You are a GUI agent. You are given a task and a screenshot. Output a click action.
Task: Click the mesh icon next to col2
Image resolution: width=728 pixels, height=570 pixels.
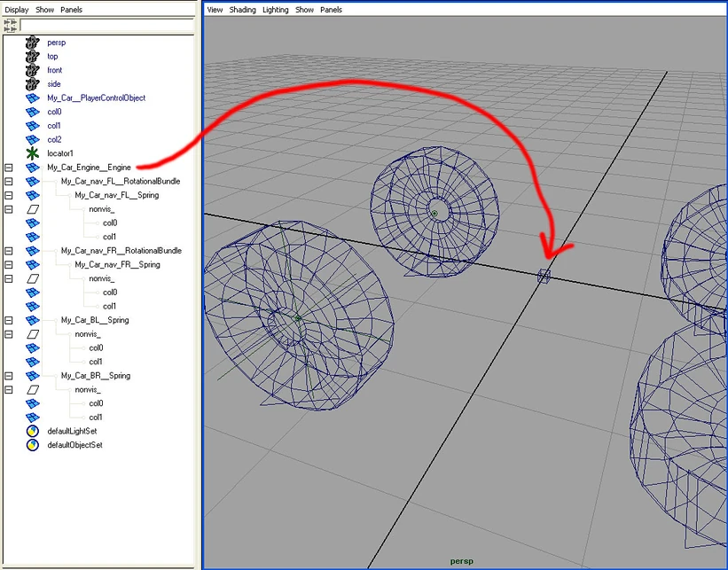tap(33, 139)
